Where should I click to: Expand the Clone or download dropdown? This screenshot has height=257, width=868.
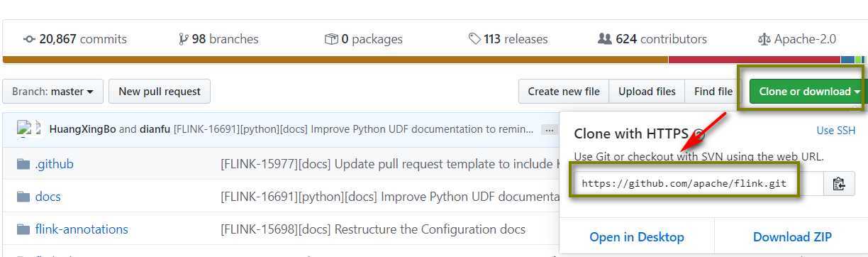[x=809, y=92]
